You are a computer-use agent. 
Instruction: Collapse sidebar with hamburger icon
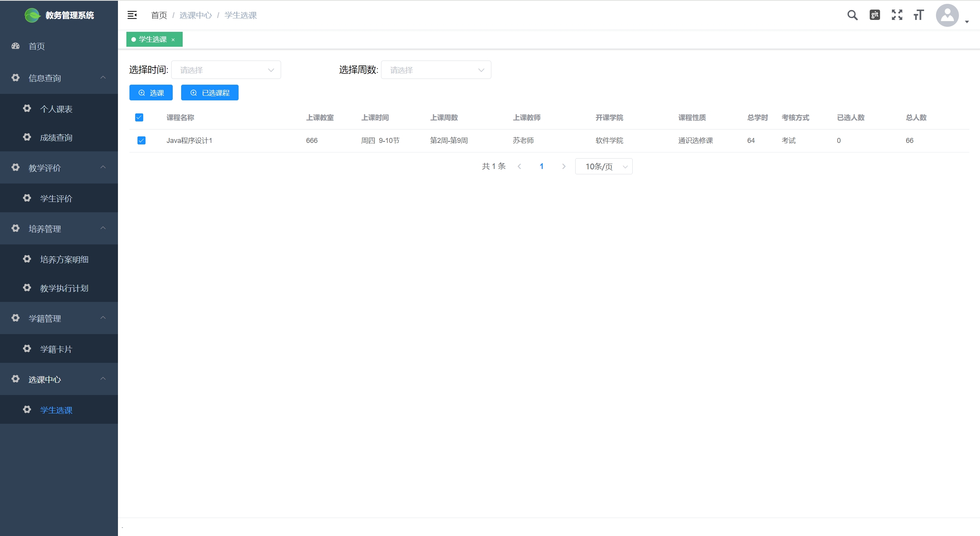pyautogui.click(x=132, y=15)
